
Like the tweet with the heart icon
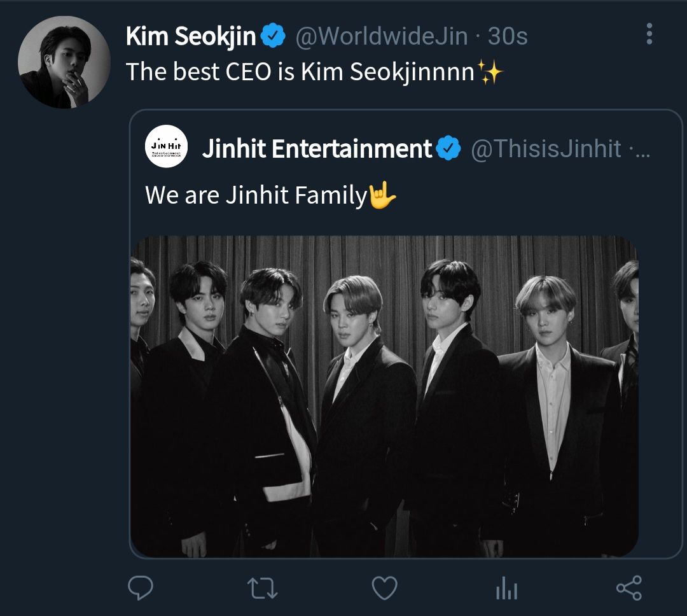click(384, 588)
